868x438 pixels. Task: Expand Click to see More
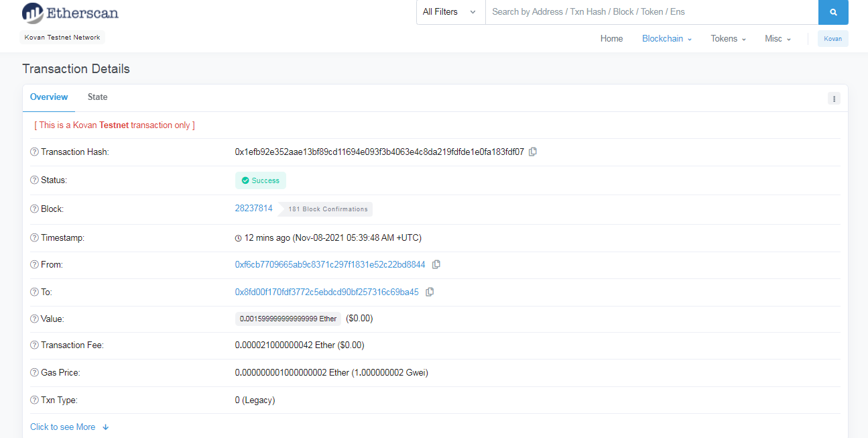pyautogui.click(x=69, y=427)
